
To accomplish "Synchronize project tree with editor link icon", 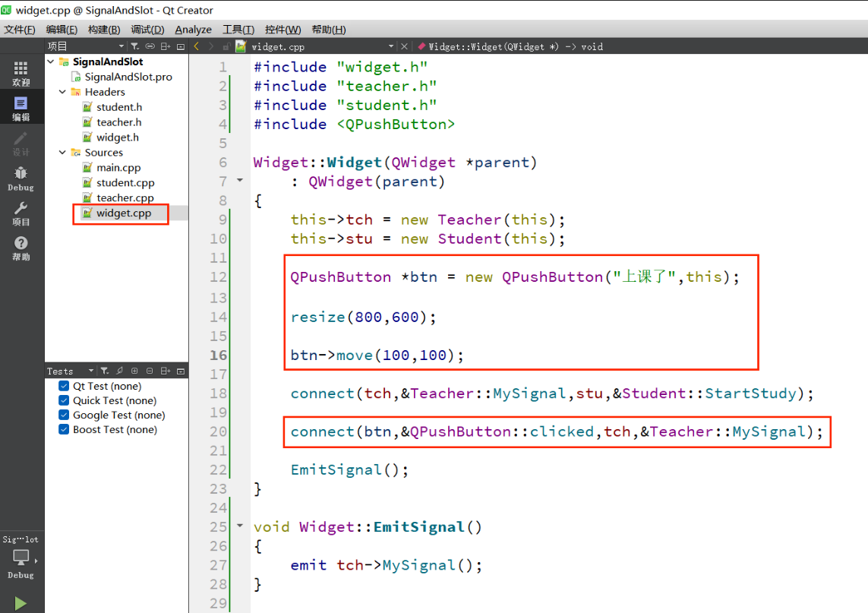I will point(150,46).
